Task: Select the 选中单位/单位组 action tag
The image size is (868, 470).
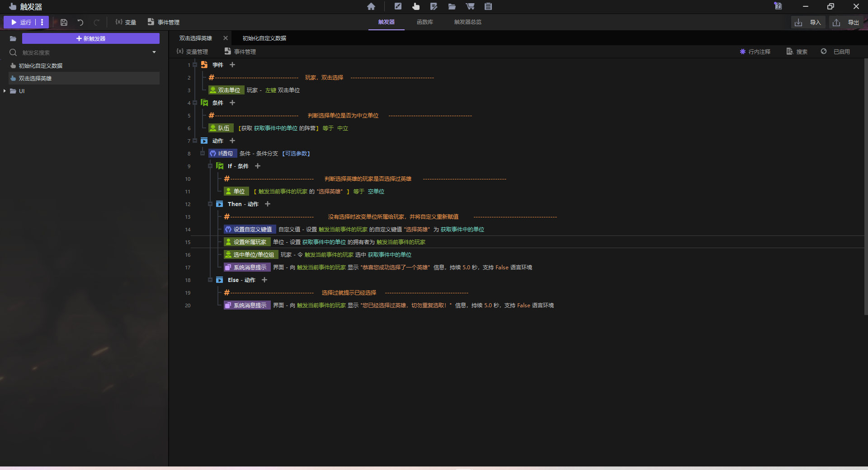Action: tap(251, 254)
